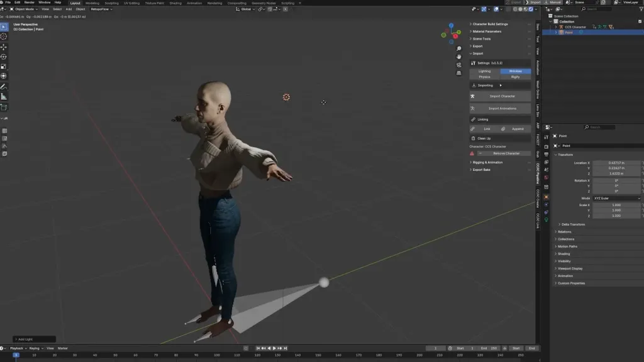The height and width of the screenshot is (362, 644).
Task: Expand the Character Build Settings panel
Action: point(490,24)
